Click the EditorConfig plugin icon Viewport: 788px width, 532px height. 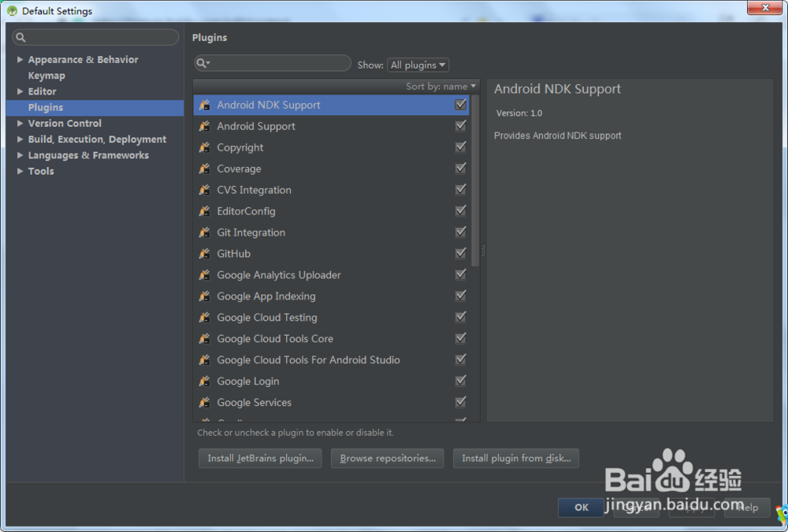coord(205,211)
